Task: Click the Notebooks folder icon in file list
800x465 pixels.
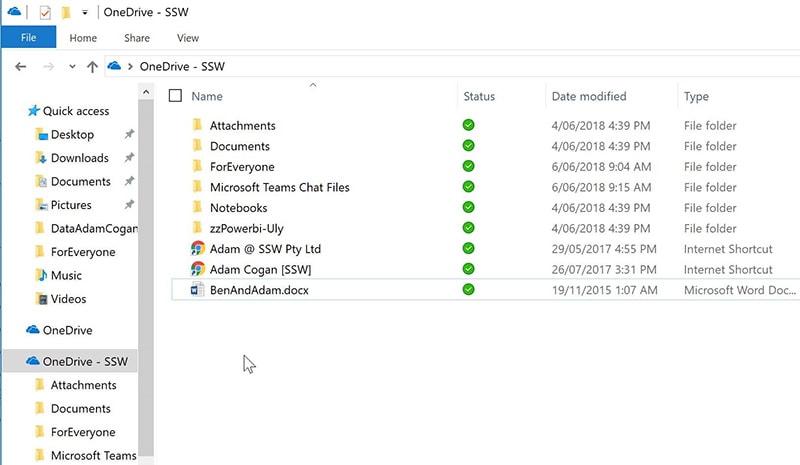Action: [197, 208]
